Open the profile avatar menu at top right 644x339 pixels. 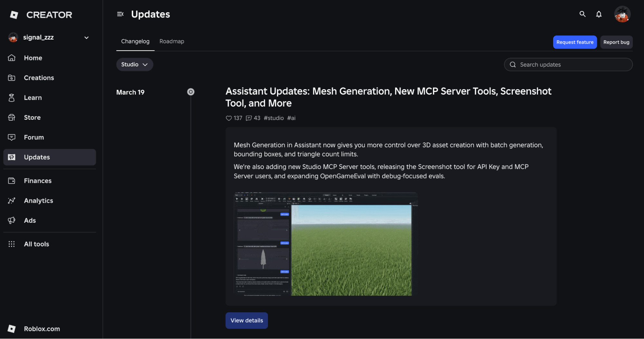(622, 14)
